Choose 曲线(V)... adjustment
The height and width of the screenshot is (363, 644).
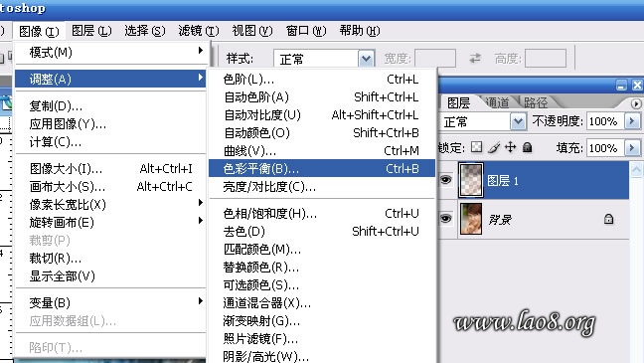[322, 151]
